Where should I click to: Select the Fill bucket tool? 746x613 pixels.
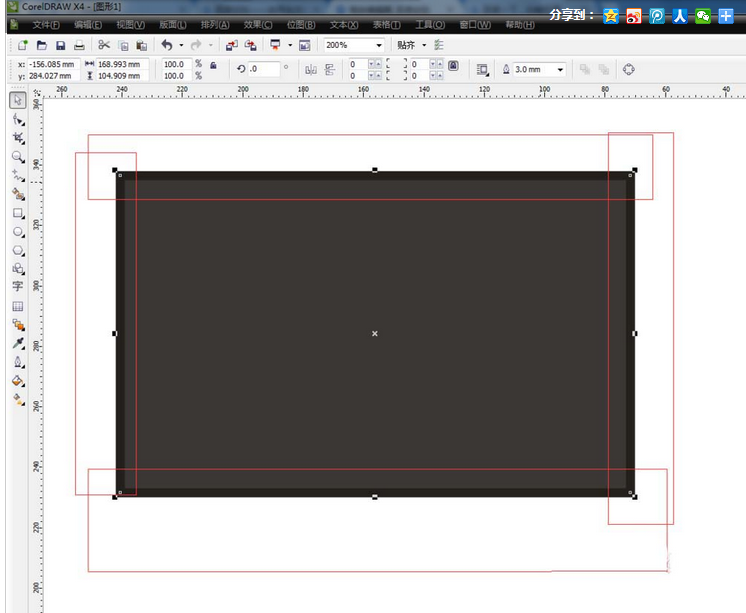18,381
